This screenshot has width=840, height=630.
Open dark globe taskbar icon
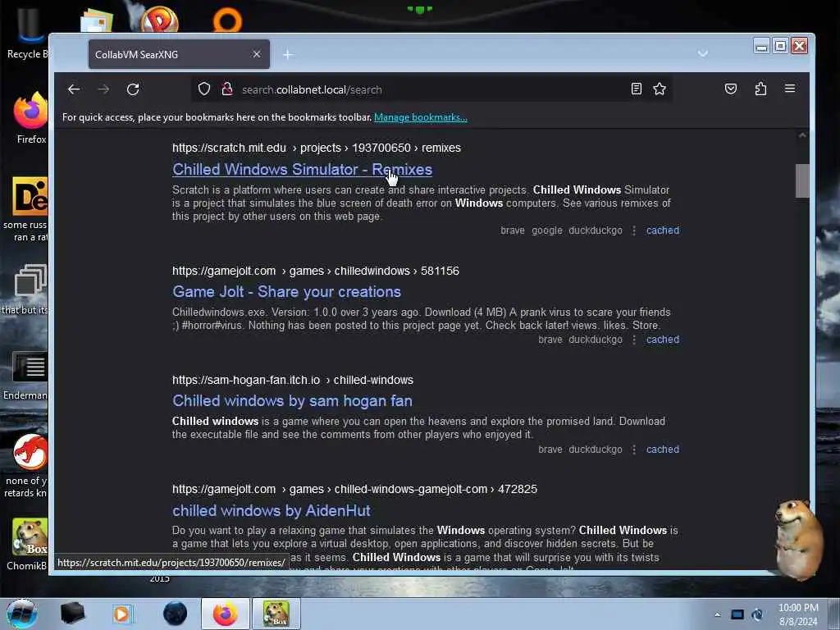pos(176,614)
